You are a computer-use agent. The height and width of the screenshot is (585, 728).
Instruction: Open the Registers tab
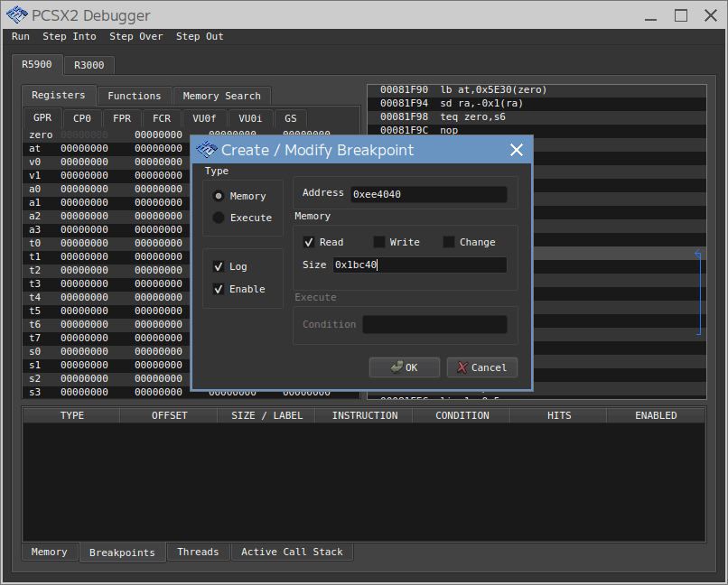(x=59, y=95)
